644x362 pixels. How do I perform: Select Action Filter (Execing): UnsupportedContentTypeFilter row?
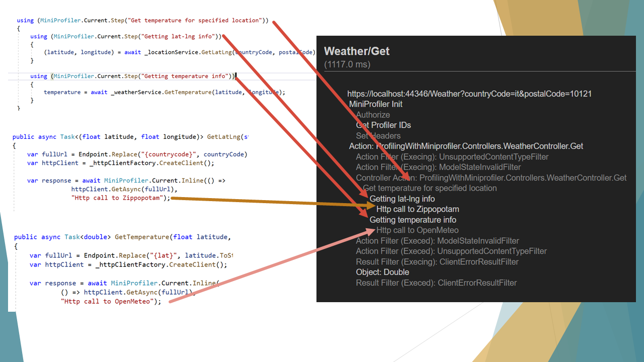452,157
